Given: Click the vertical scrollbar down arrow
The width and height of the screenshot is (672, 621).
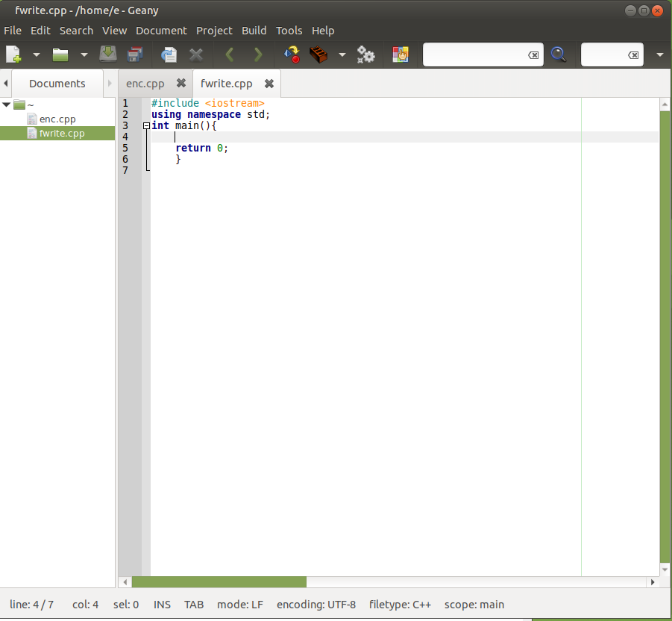Looking at the screenshot, I should coord(665,569).
